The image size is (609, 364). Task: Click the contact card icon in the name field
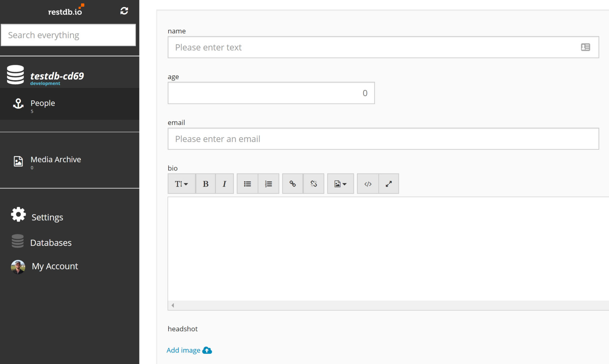click(586, 47)
